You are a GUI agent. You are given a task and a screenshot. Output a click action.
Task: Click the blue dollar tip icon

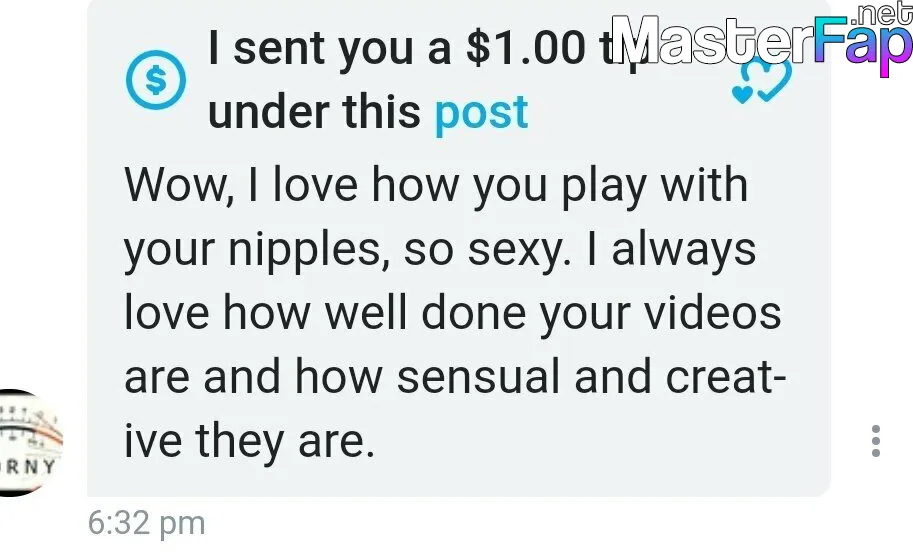pyautogui.click(x=156, y=80)
